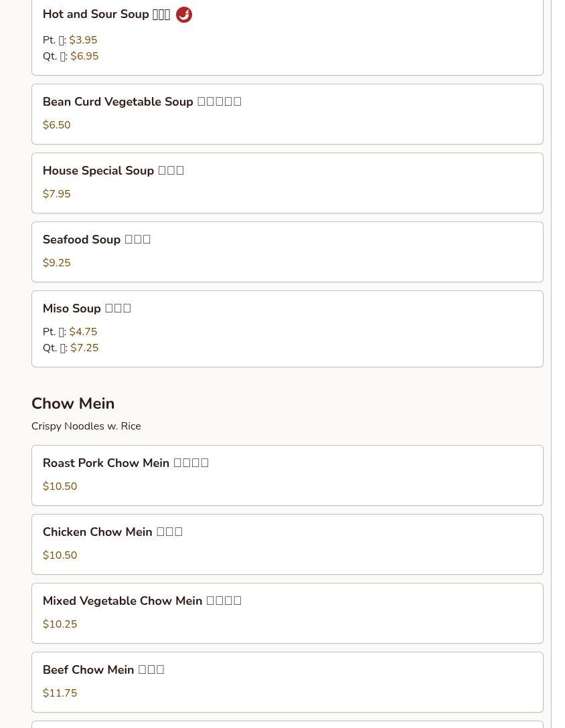Screen dimensions: 565x728
Task: Open the House Special Soup item
Action: point(113,171)
